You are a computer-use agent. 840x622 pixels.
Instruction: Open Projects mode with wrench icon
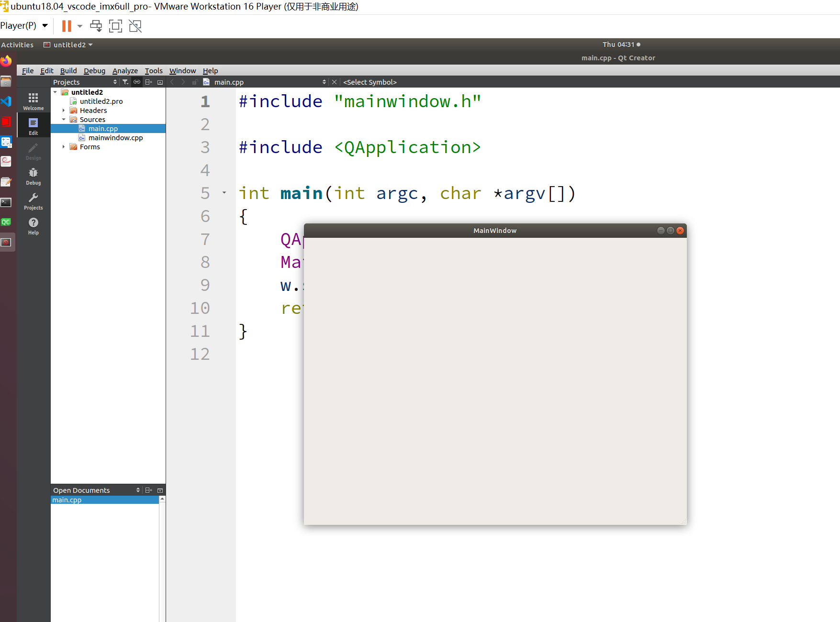tap(33, 200)
